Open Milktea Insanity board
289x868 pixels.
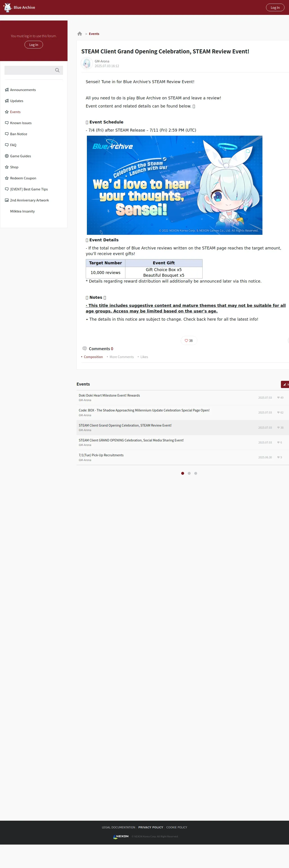[x=23, y=211]
